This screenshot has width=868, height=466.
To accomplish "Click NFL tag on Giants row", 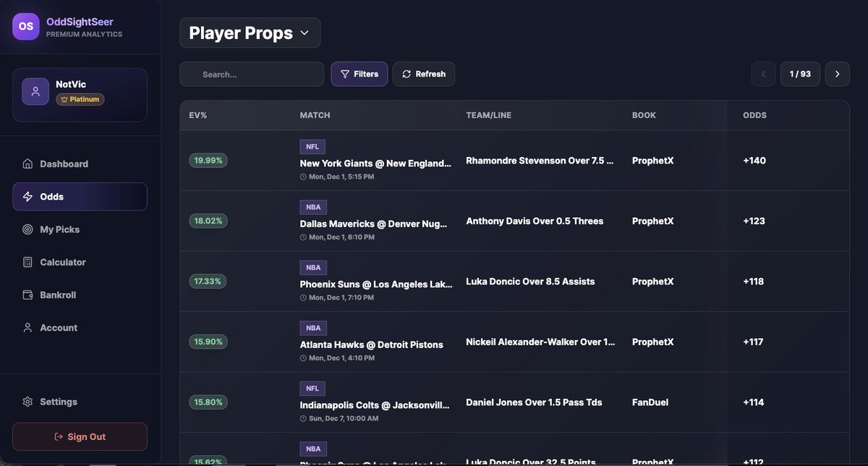I will 312,146.
